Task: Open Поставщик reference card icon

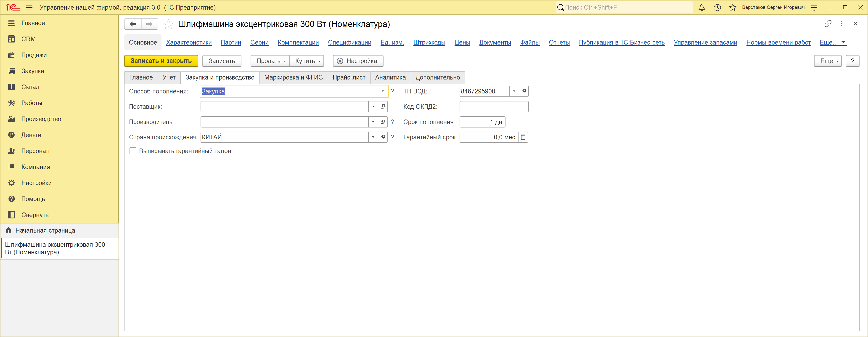Action: [383, 106]
